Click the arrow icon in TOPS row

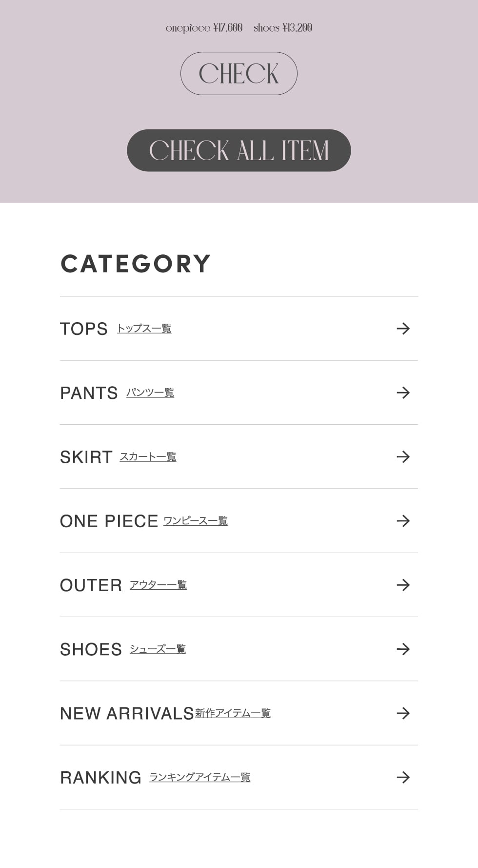403,329
